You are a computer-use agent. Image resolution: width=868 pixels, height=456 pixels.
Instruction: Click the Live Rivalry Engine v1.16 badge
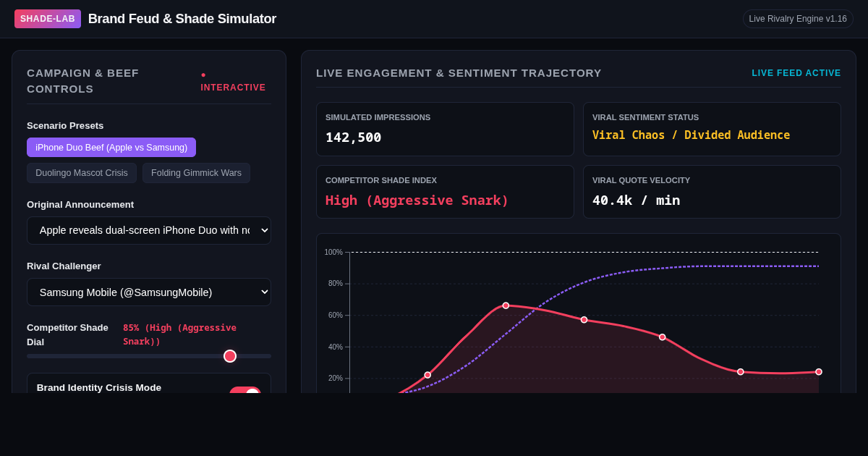(x=798, y=19)
